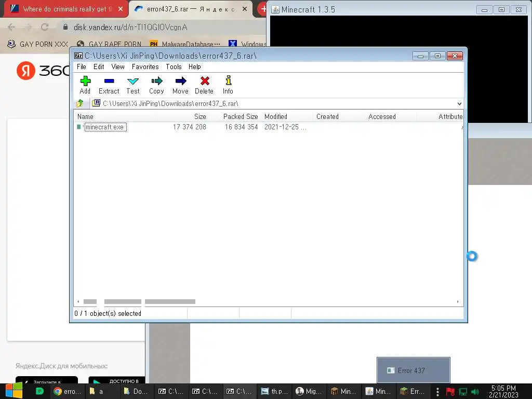This screenshot has height=399, width=532.
Task: Click the 'Загрузите в' app store badge
Action: (47, 380)
